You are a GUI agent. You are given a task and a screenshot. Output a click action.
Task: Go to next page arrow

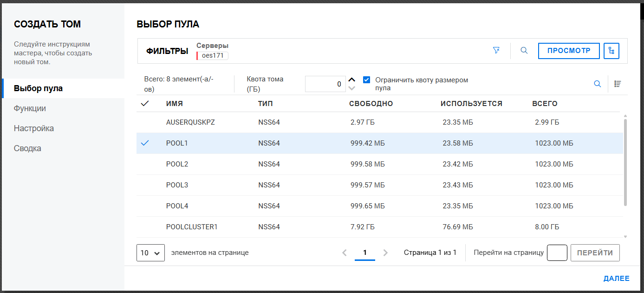[x=385, y=253]
